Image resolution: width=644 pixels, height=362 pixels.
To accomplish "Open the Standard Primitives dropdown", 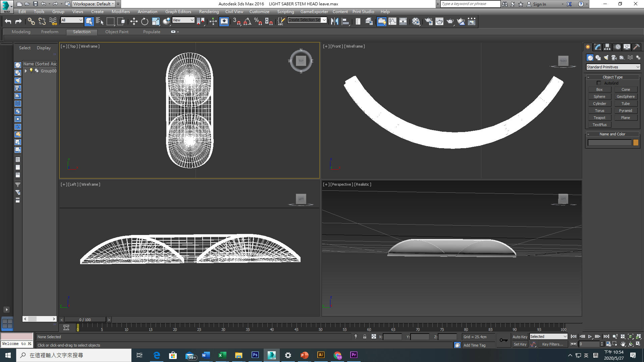I will tap(613, 67).
